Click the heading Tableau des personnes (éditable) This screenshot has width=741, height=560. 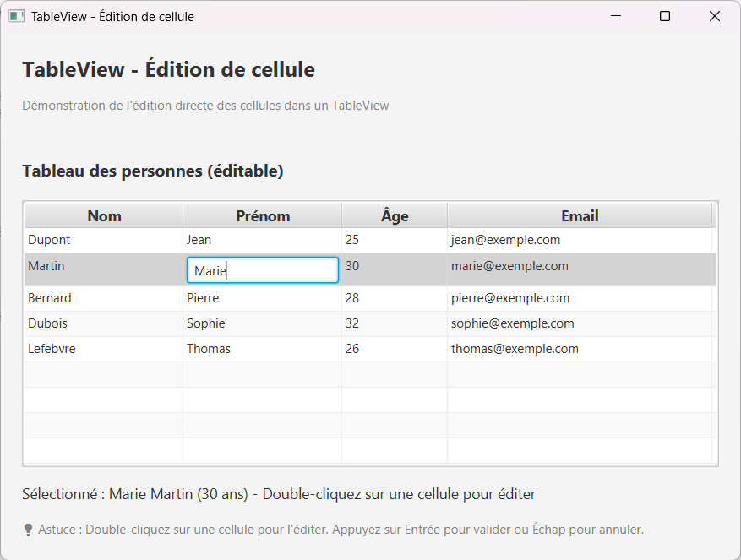click(152, 171)
